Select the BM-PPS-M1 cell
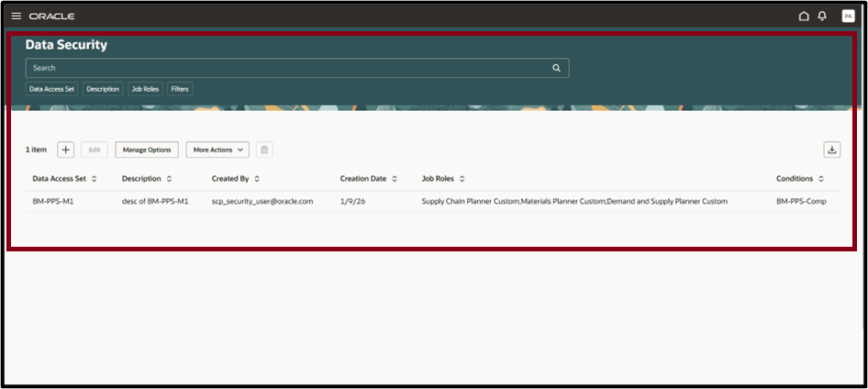 [53, 202]
